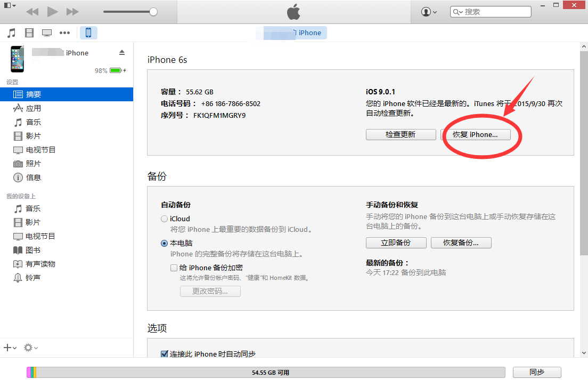
Task: Click the 检查更新 button
Action: (401, 134)
